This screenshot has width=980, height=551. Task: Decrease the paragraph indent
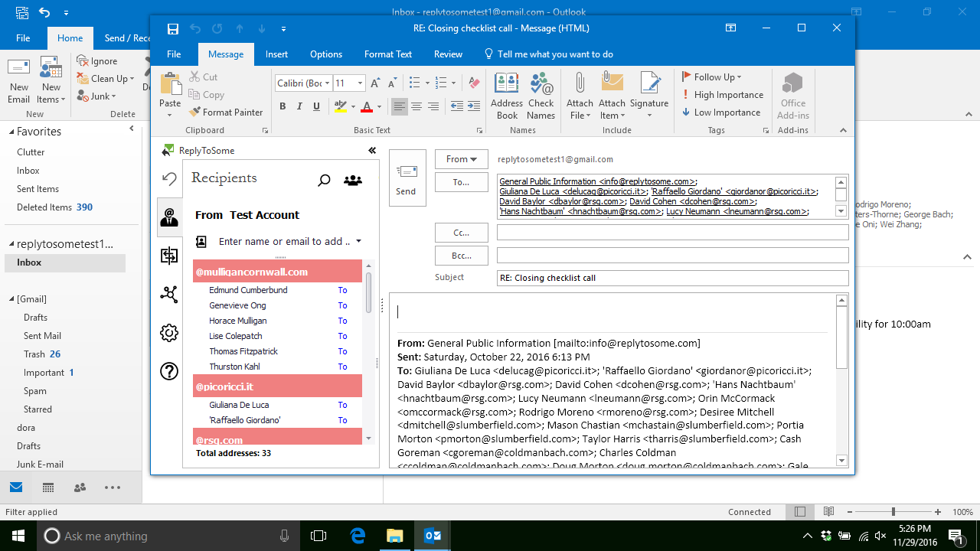tap(456, 106)
